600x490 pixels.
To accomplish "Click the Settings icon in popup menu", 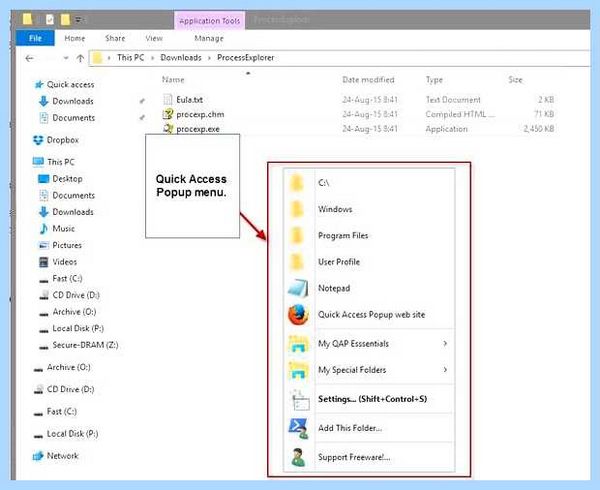I will (x=300, y=399).
